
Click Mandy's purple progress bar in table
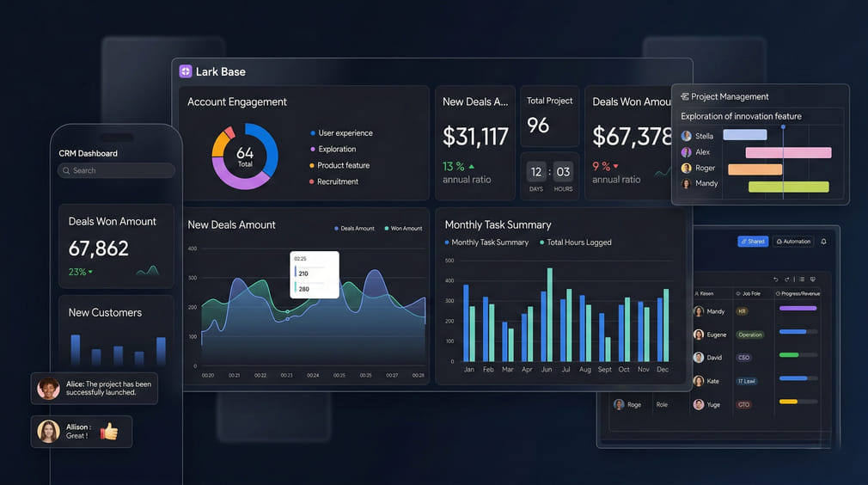pos(798,308)
